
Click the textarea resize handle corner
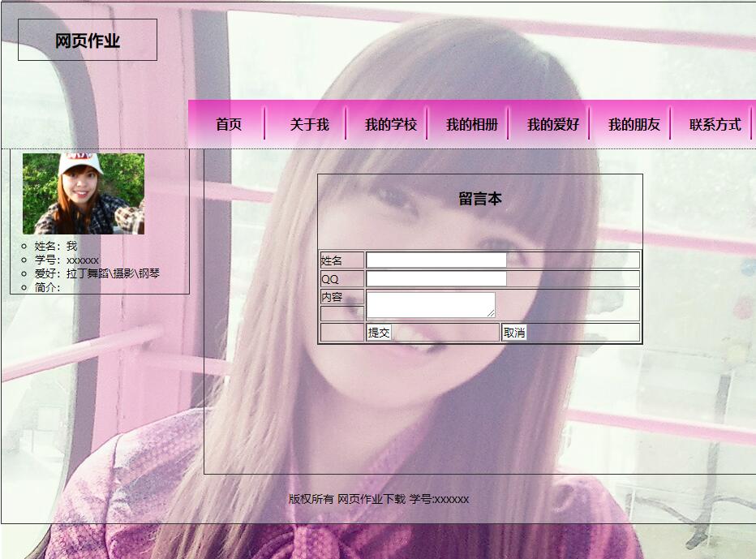pyautogui.click(x=491, y=313)
